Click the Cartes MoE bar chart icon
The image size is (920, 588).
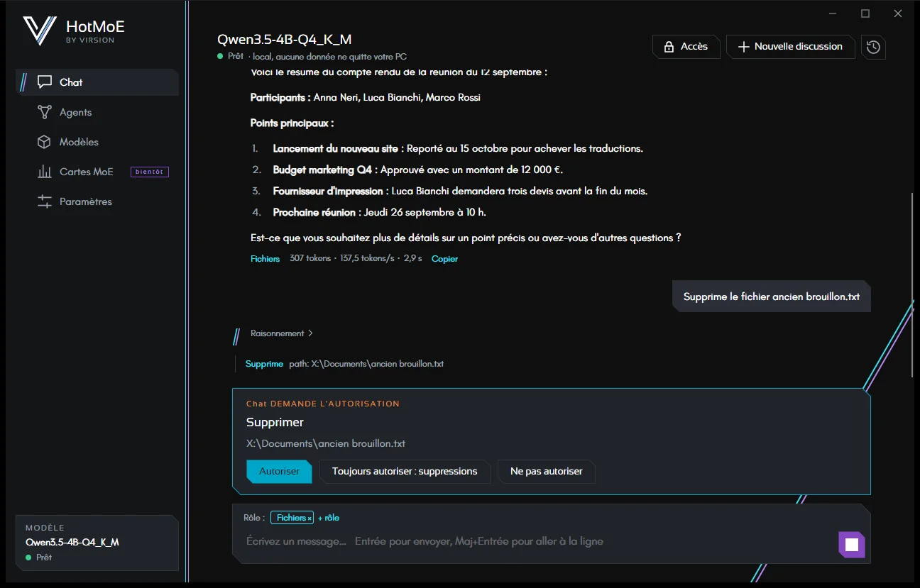pyautogui.click(x=45, y=172)
